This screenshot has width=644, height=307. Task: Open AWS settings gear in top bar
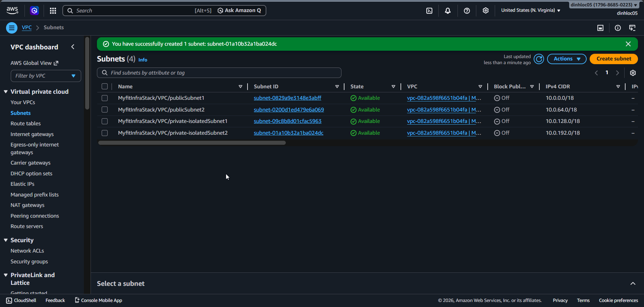tap(486, 10)
